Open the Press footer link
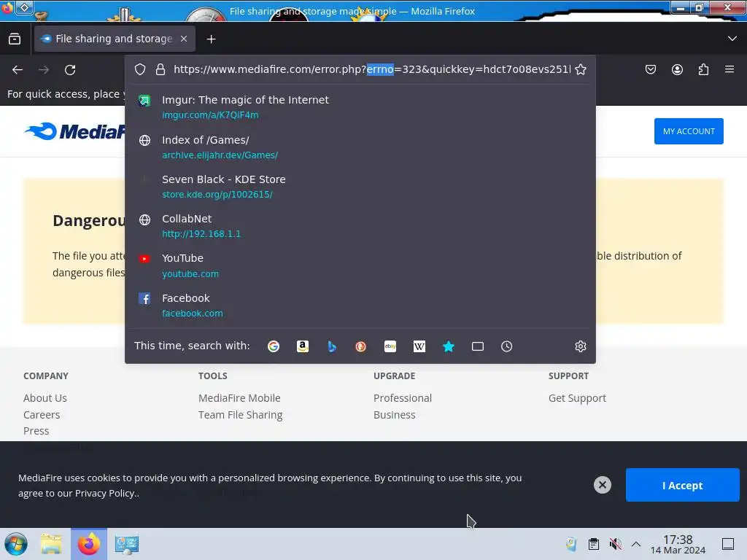This screenshot has height=560, width=747. click(36, 431)
